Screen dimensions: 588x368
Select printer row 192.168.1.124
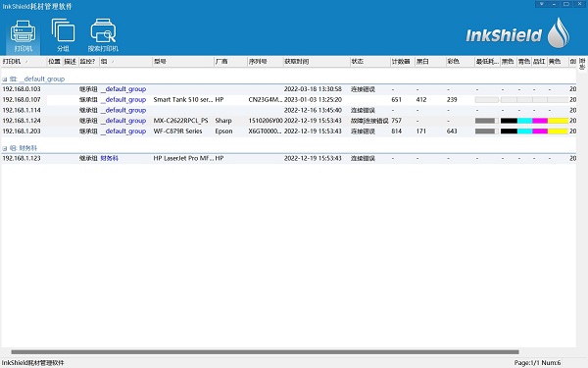pos(289,121)
